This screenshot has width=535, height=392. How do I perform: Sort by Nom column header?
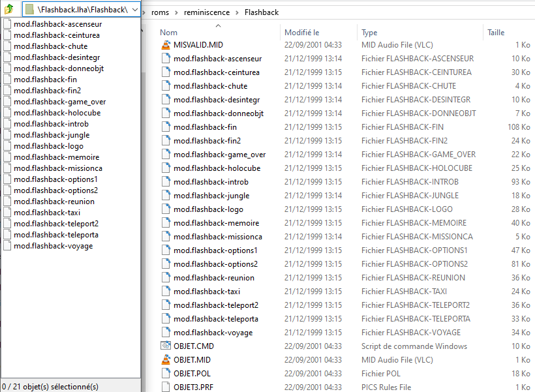168,33
